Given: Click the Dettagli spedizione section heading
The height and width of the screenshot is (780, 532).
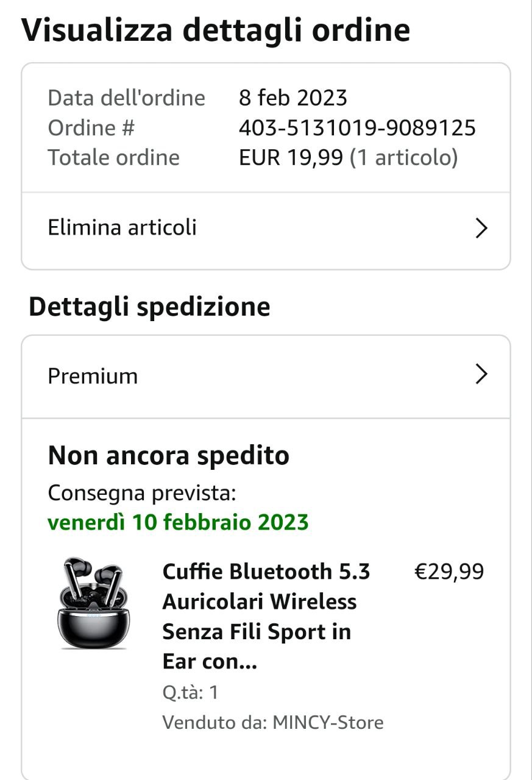Looking at the screenshot, I should click(x=149, y=307).
